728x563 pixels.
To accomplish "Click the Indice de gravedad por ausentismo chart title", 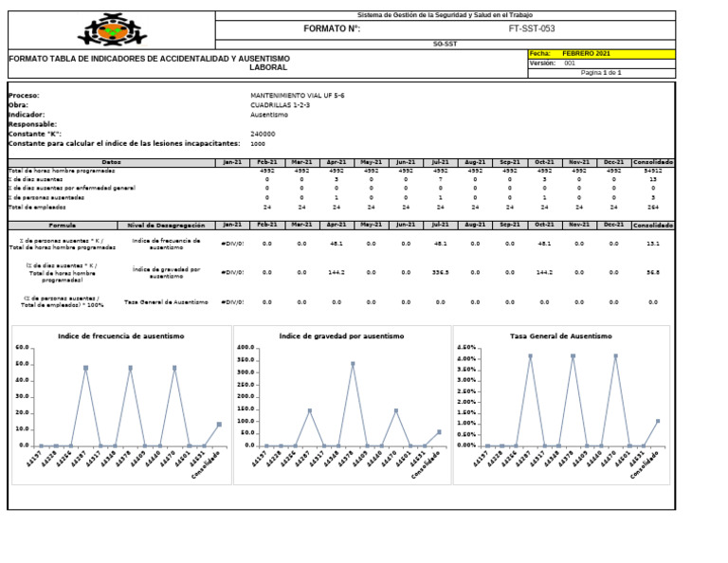I will click(x=341, y=336).
